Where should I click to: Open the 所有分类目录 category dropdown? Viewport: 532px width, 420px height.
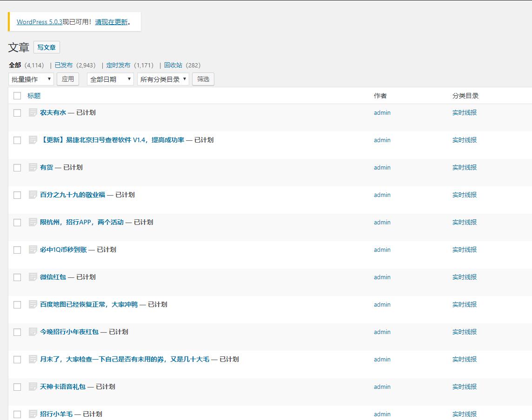pyautogui.click(x=163, y=79)
